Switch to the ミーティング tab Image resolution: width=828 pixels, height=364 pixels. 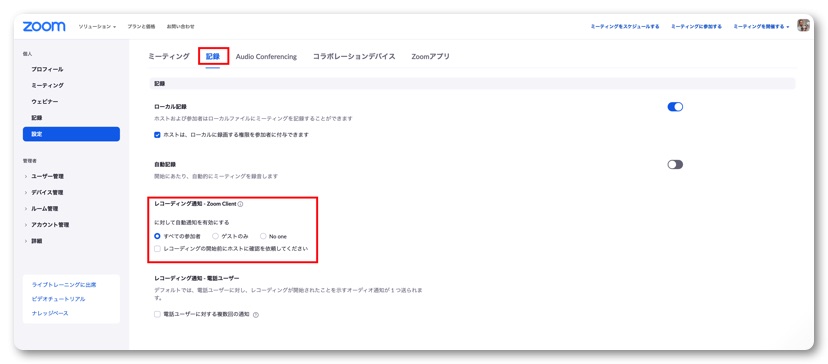coord(168,57)
